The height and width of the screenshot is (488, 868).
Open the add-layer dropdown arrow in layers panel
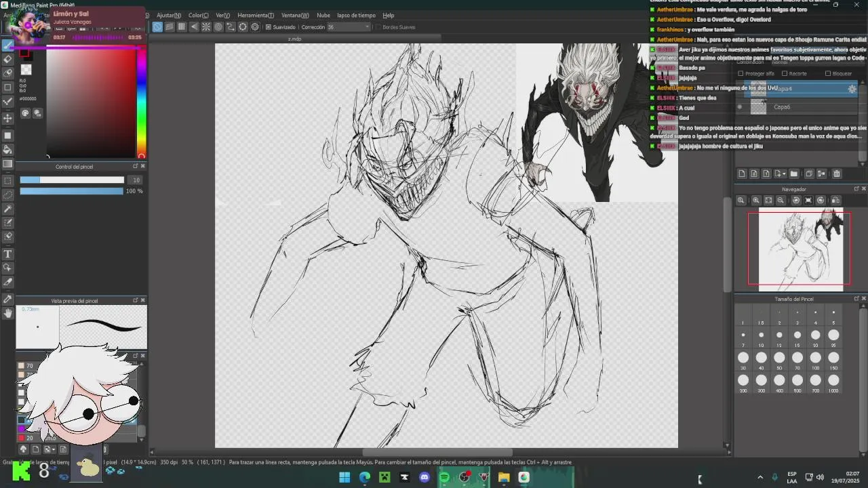point(785,174)
